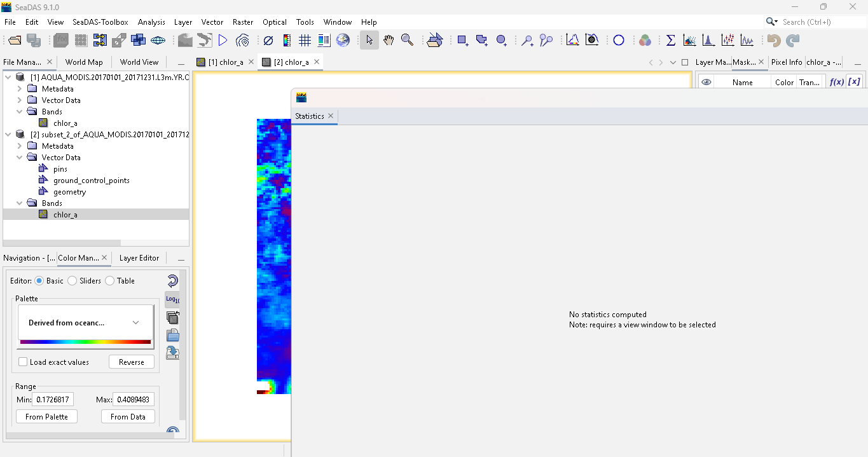
Task: Open the Histogram toolbar icon
Action: pos(708,41)
